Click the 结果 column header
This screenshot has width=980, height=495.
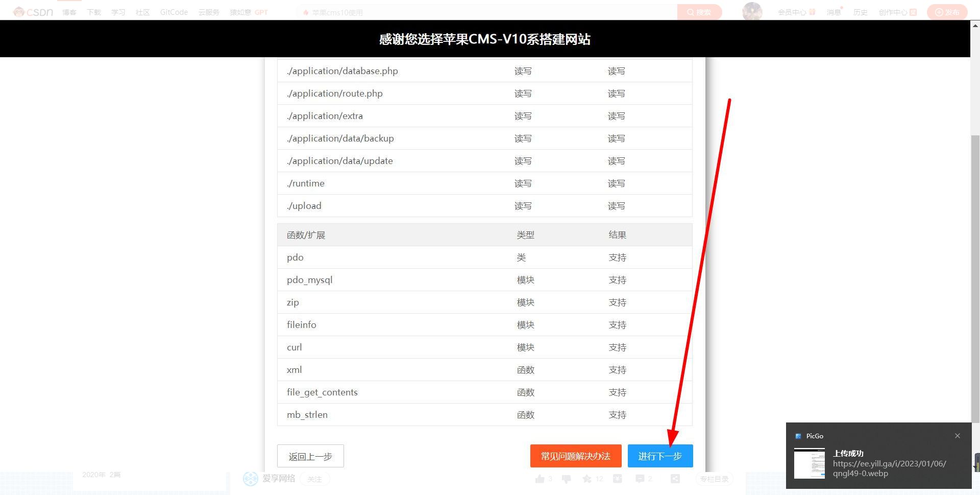(x=617, y=235)
